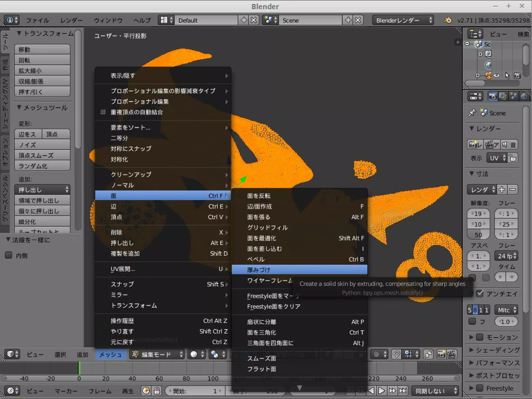532x399 pixels.
Task: Open the World properties tab icon
Action: [524, 96]
